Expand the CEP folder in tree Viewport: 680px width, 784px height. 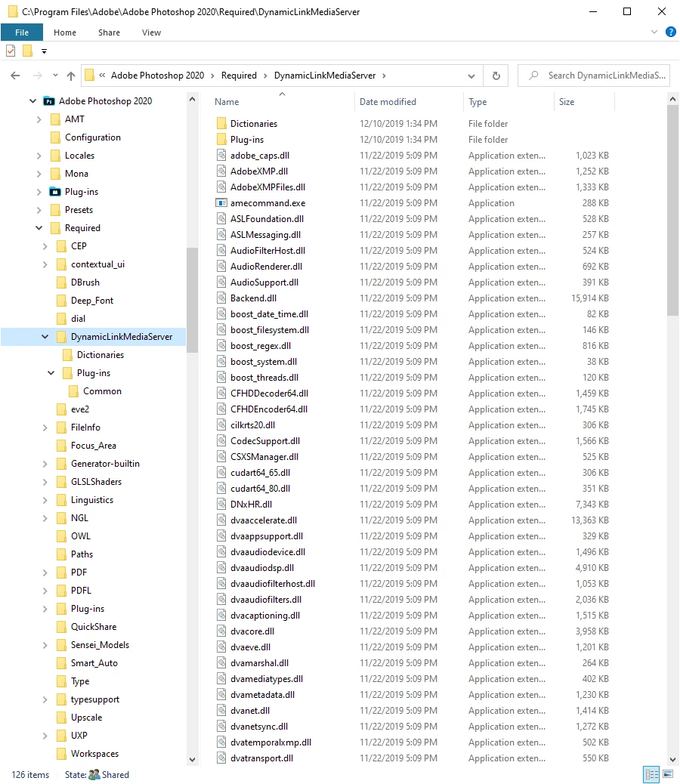point(45,246)
